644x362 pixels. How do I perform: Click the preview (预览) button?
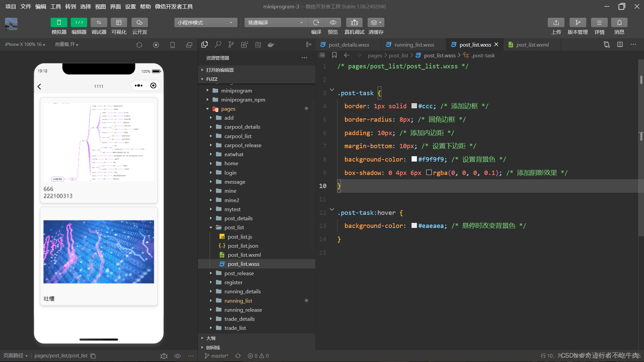[x=333, y=22]
